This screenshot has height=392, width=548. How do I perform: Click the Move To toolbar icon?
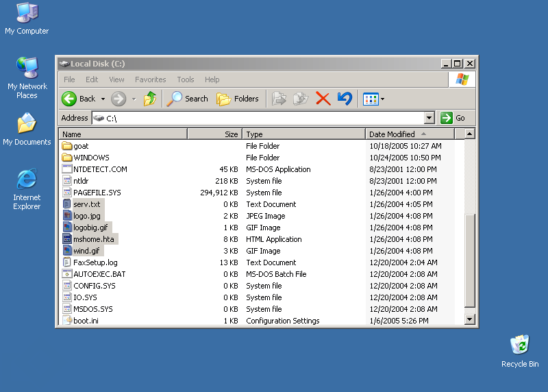[x=279, y=99]
